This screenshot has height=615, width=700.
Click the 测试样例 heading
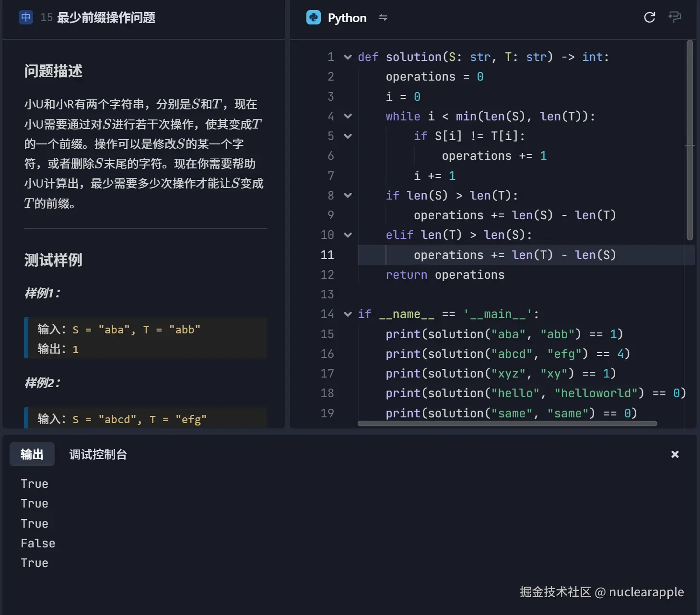[x=53, y=260]
